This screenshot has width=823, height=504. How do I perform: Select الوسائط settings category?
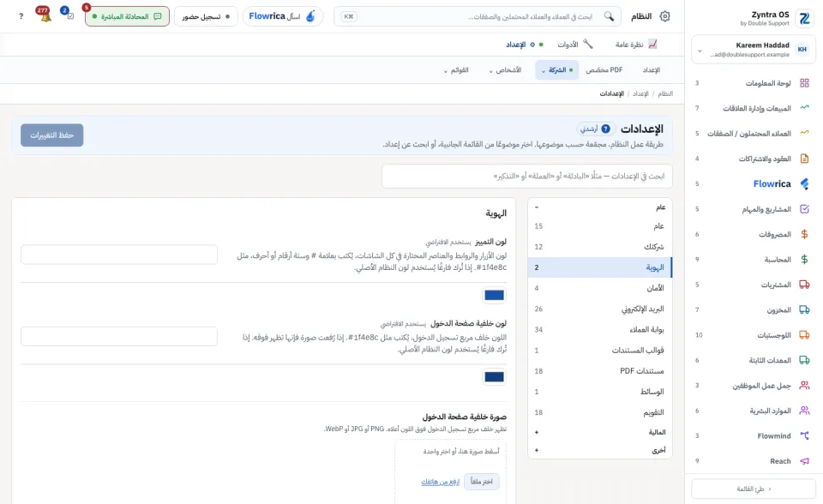[x=600, y=392]
